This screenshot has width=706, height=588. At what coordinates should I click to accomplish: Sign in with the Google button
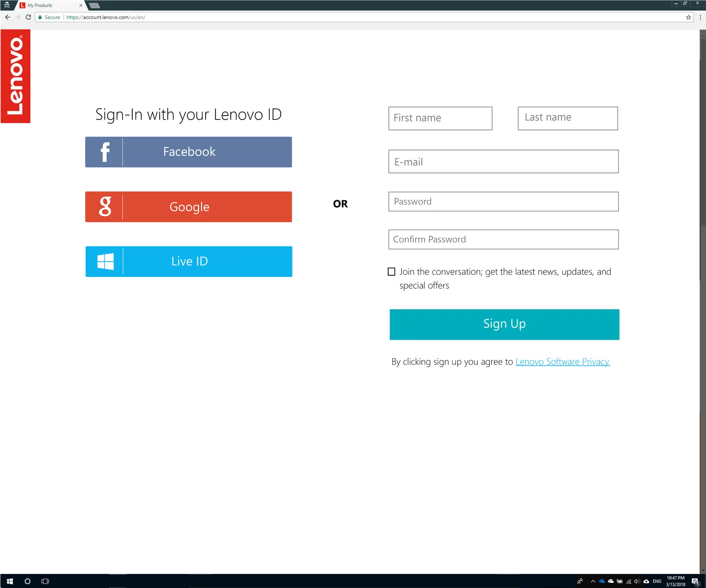coord(188,206)
